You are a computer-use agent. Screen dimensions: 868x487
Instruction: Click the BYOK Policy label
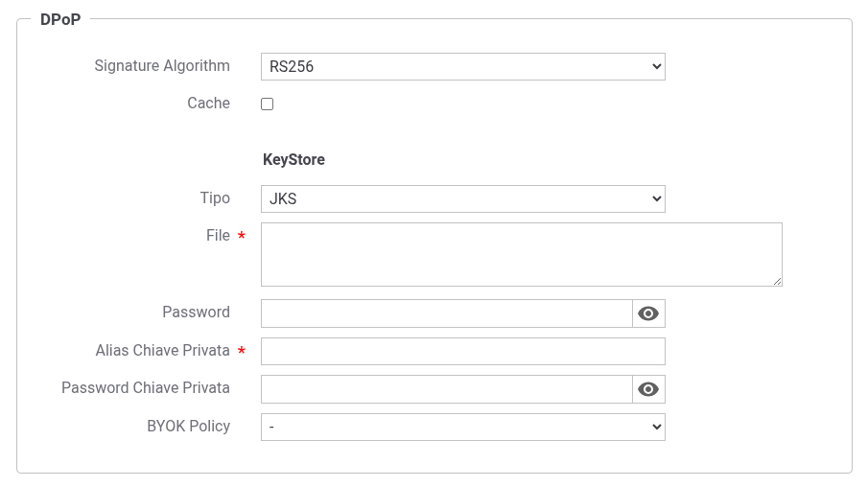tap(188, 427)
